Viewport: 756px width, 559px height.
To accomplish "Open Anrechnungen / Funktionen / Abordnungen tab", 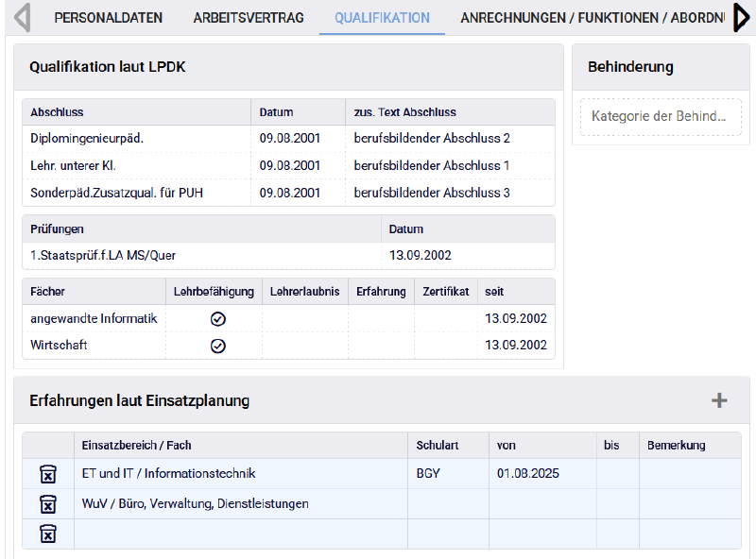I will [593, 18].
